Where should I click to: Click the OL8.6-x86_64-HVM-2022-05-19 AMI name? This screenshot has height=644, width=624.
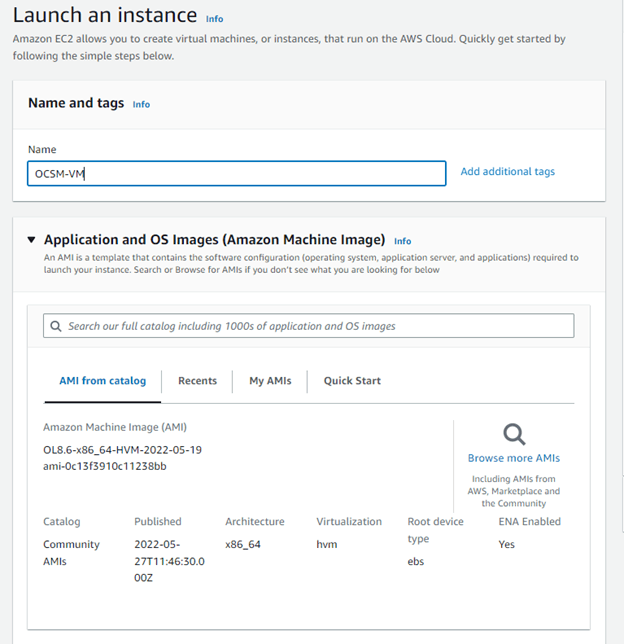[122, 450]
